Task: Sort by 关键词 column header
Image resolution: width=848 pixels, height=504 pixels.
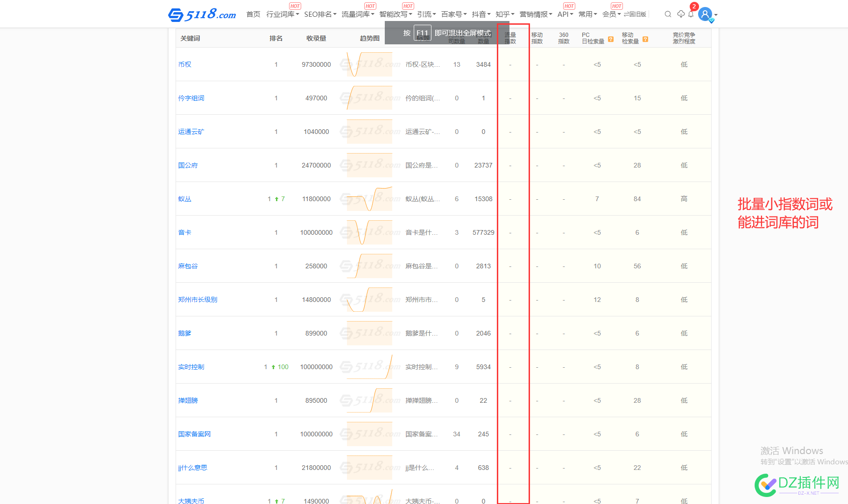Action: point(190,38)
